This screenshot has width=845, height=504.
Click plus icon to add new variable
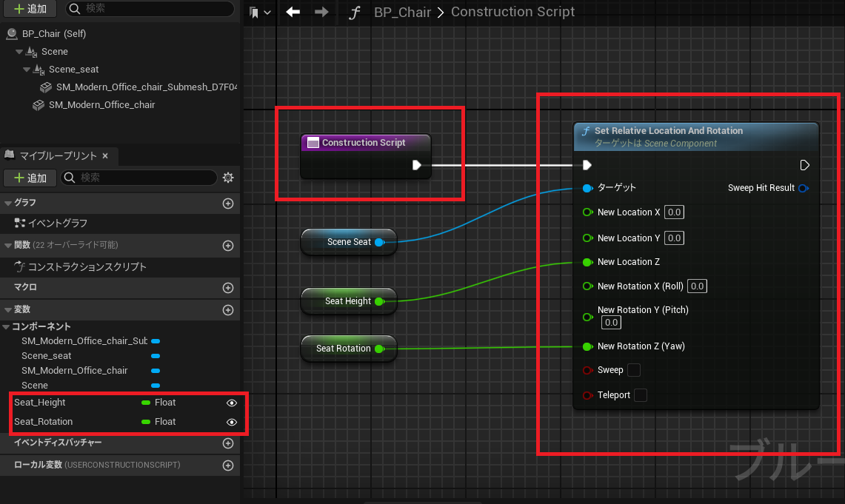[228, 309]
